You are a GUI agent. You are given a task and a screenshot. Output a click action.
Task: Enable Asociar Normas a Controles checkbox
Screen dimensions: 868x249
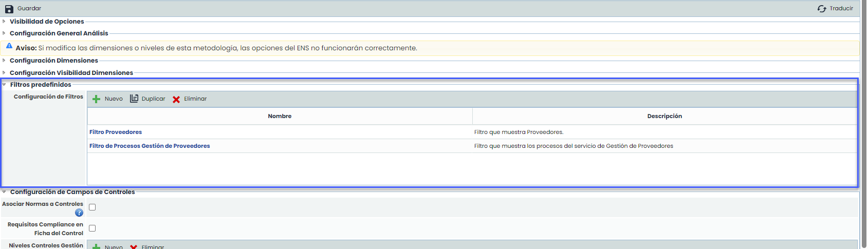(x=93, y=207)
